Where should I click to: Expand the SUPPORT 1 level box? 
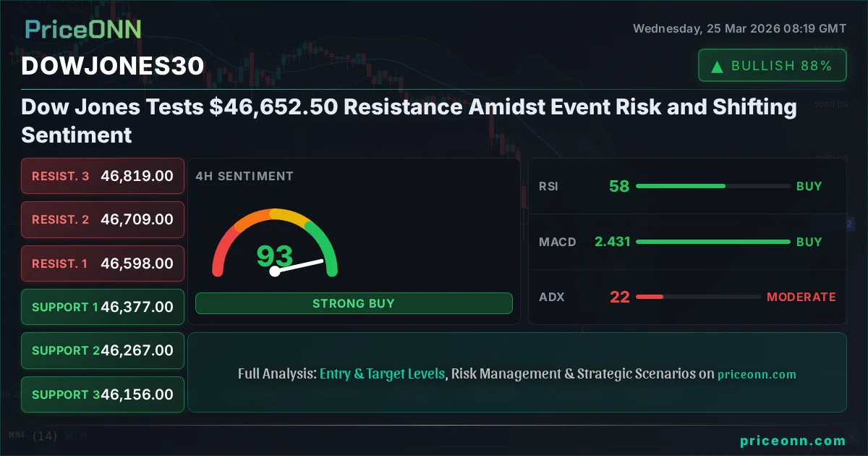tap(102, 307)
